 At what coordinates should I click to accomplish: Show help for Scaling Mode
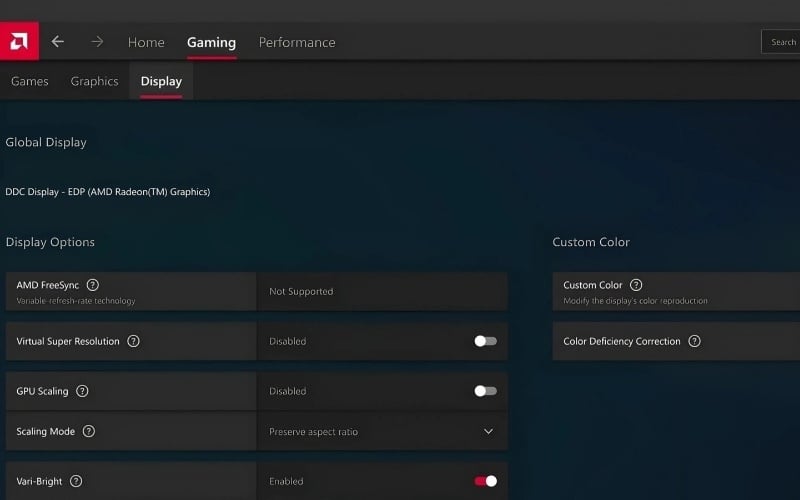click(x=89, y=432)
